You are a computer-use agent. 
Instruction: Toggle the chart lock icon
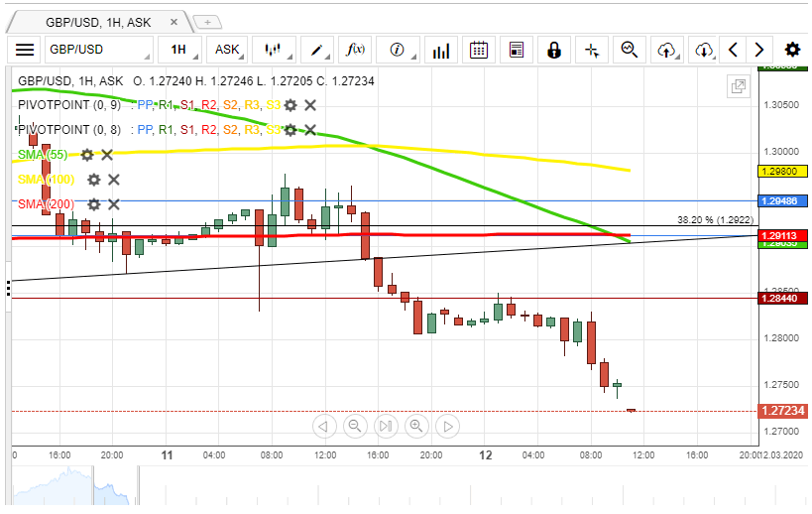[554, 50]
